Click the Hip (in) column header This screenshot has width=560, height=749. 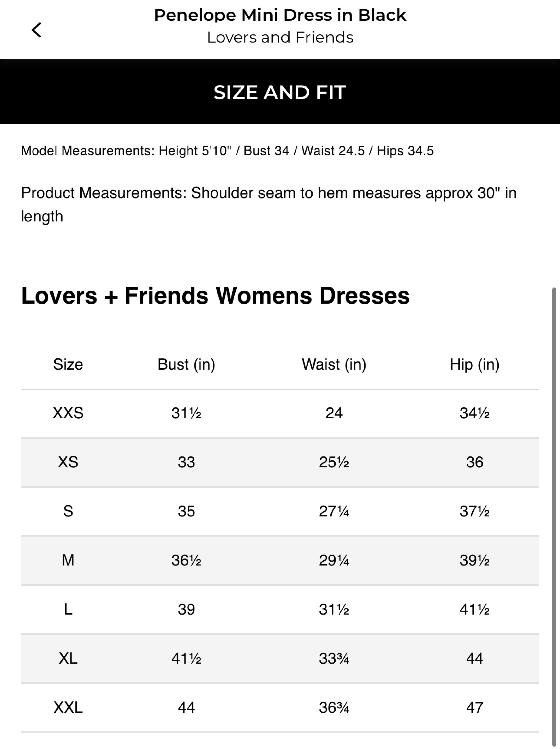(474, 365)
